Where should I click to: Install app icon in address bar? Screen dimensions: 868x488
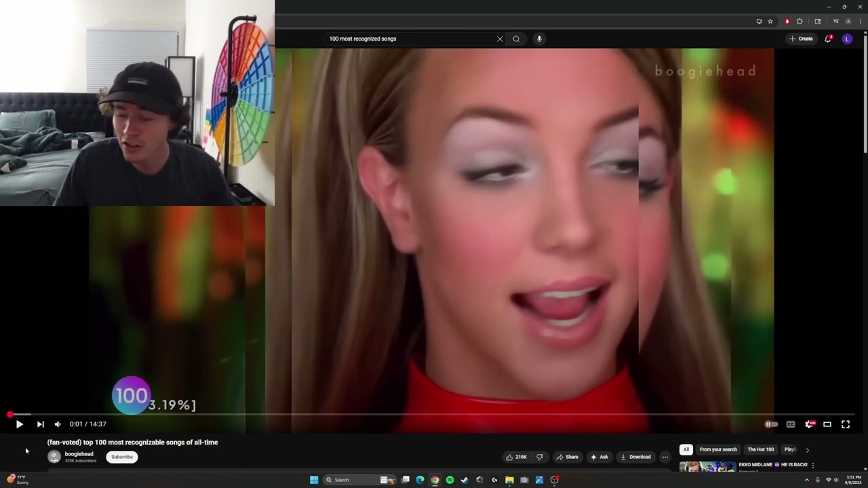click(x=759, y=21)
